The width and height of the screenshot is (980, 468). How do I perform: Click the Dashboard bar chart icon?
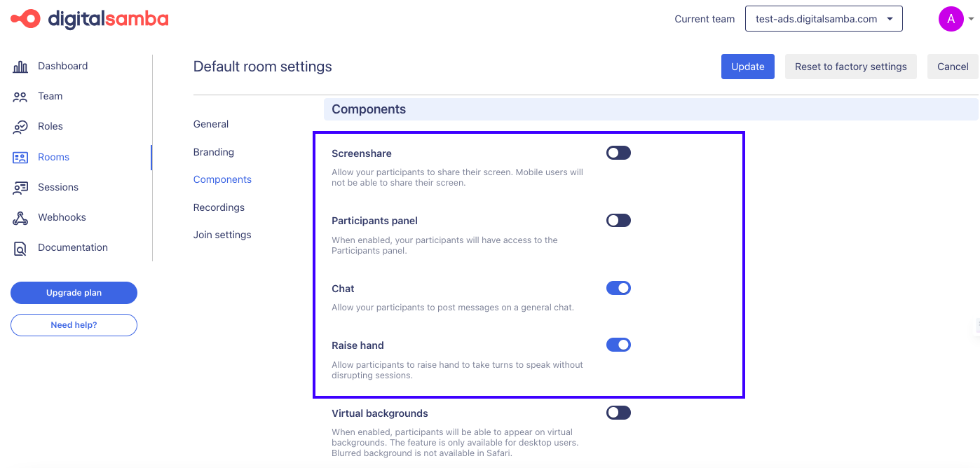[x=20, y=67]
